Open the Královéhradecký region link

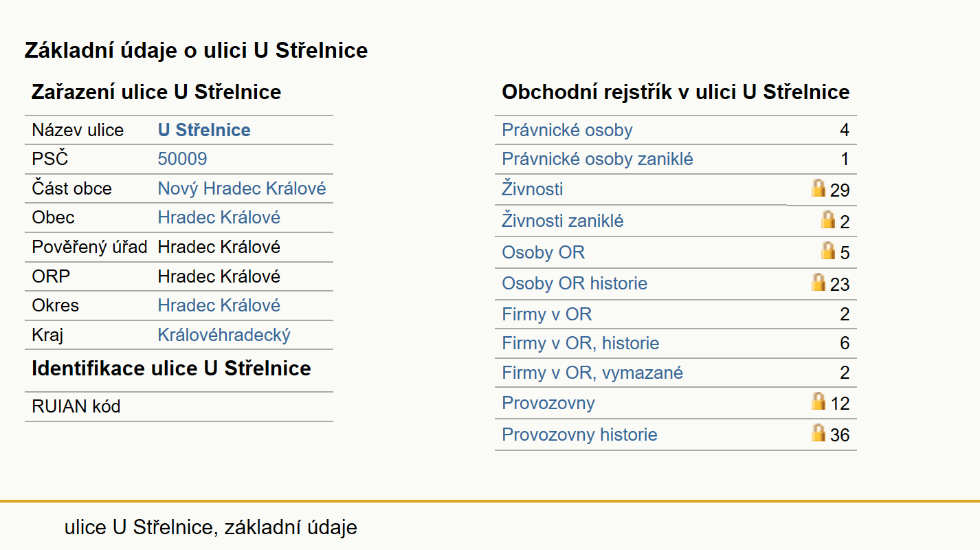pyautogui.click(x=224, y=335)
